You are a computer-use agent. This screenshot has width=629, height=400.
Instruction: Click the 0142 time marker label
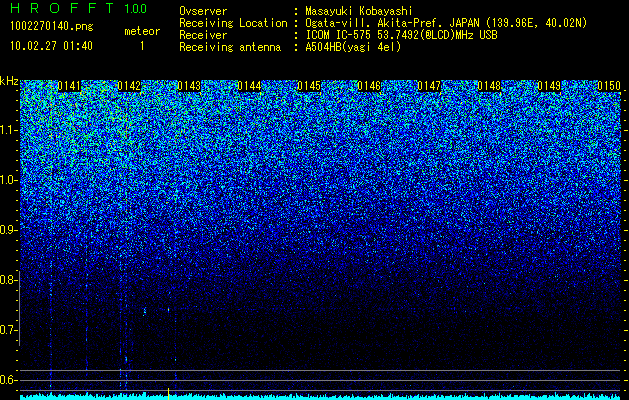coord(129,86)
